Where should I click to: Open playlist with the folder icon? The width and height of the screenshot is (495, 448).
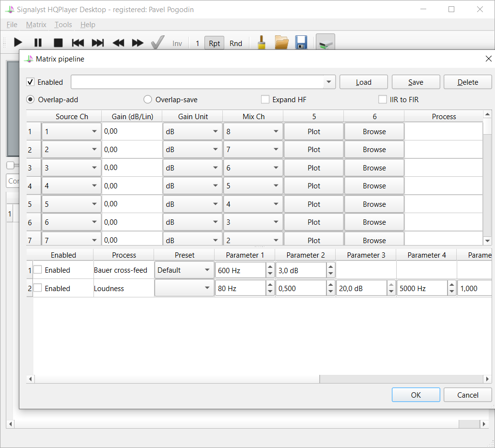(281, 42)
